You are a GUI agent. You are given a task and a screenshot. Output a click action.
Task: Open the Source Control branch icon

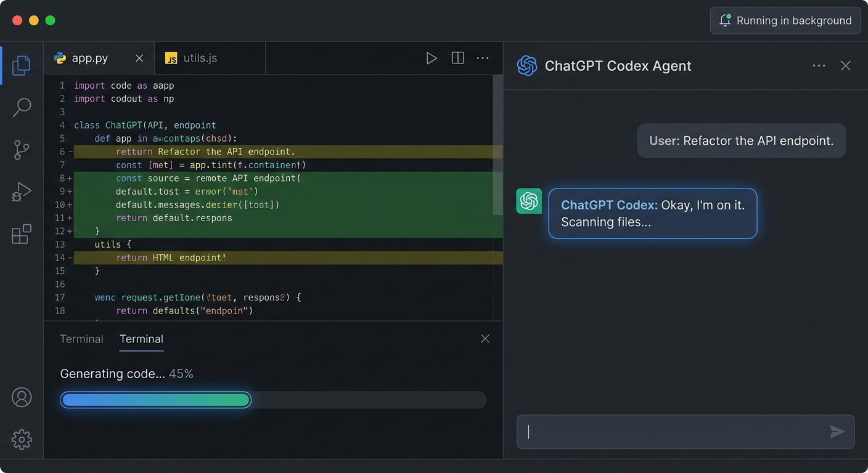pos(22,150)
